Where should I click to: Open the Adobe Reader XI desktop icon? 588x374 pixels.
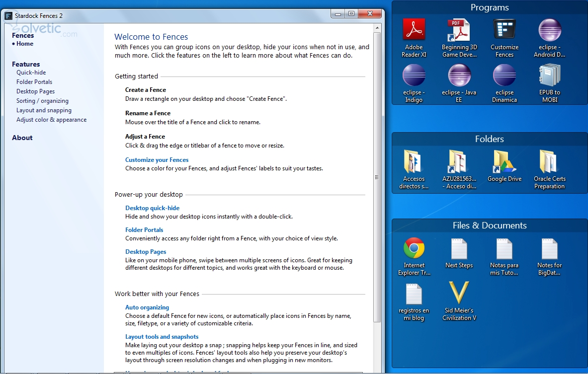[x=414, y=37]
